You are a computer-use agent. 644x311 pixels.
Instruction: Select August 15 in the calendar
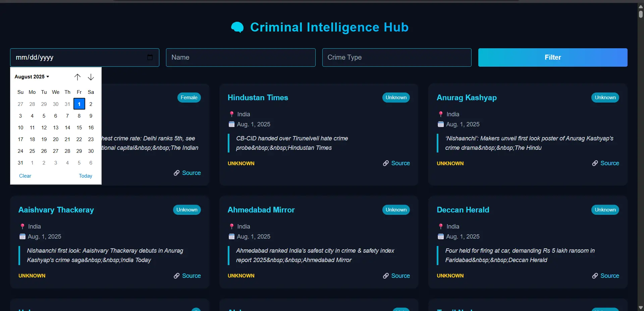click(79, 128)
